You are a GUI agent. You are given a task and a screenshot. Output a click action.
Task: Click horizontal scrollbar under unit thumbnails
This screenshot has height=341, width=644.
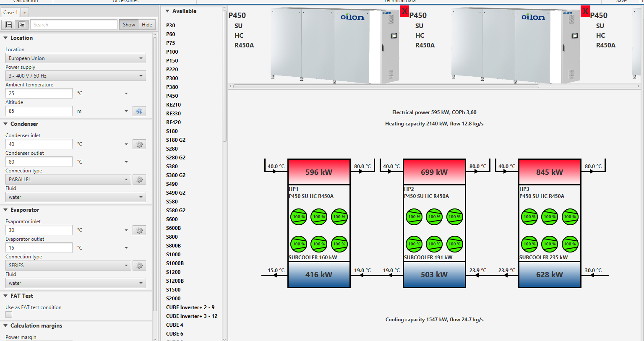tap(386, 86)
